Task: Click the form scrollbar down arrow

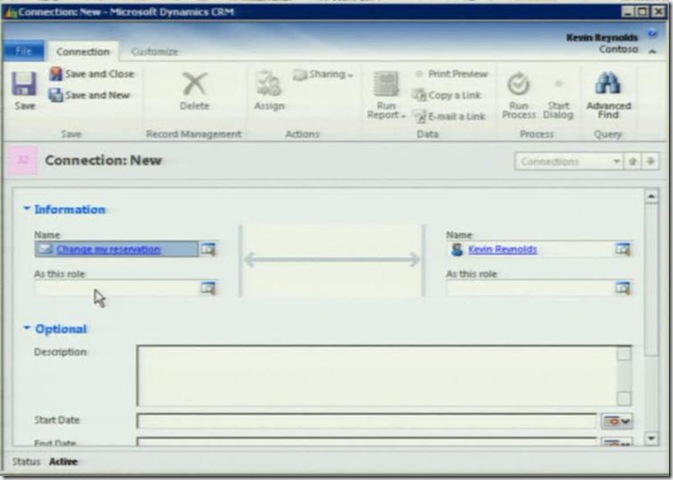Action: (651, 438)
